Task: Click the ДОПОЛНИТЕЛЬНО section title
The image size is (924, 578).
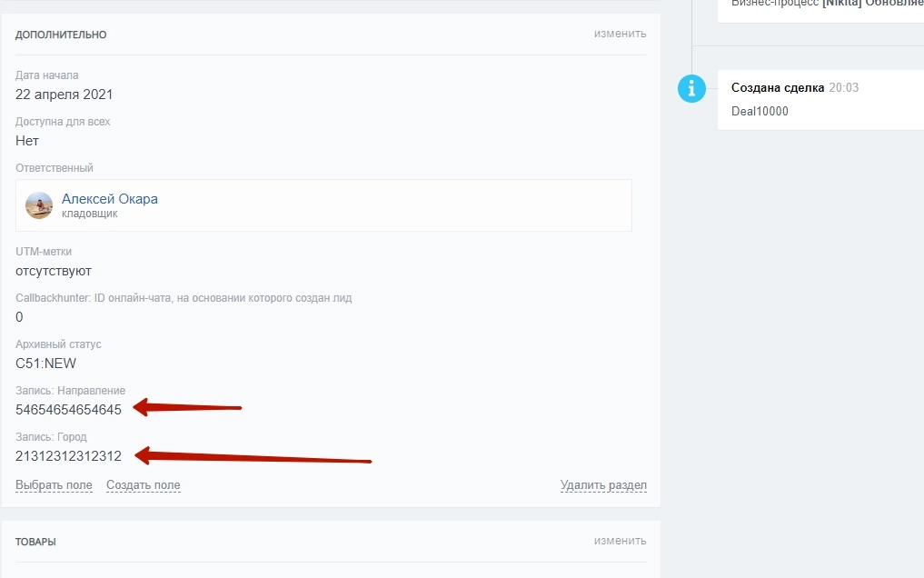Action: 61,35
